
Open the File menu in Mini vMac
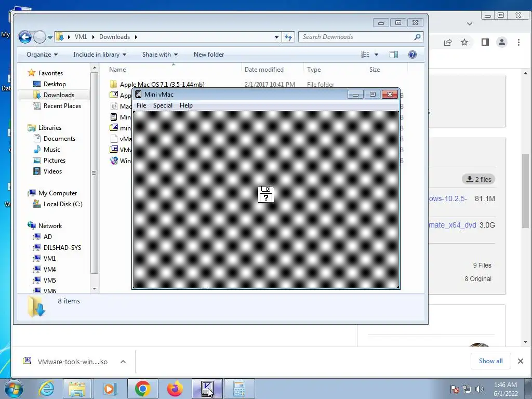pos(141,105)
